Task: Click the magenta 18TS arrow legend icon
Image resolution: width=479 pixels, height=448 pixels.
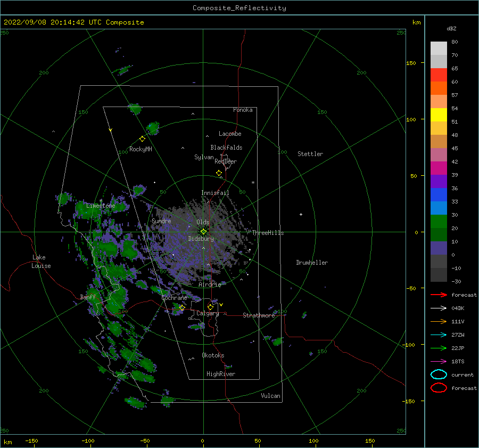Action: [x=439, y=362]
